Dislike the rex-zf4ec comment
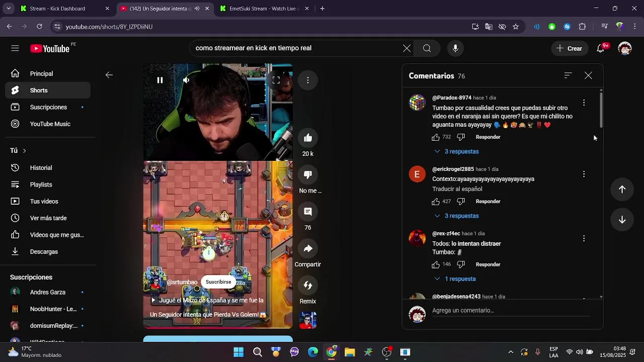The width and height of the screenshot is (644, 362). click(461, 264)
